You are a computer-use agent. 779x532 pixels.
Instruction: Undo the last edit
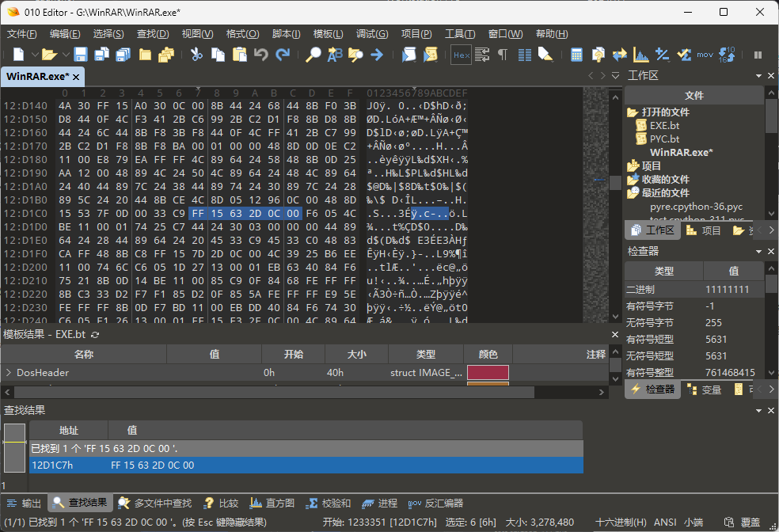click(x=260, y=54)
